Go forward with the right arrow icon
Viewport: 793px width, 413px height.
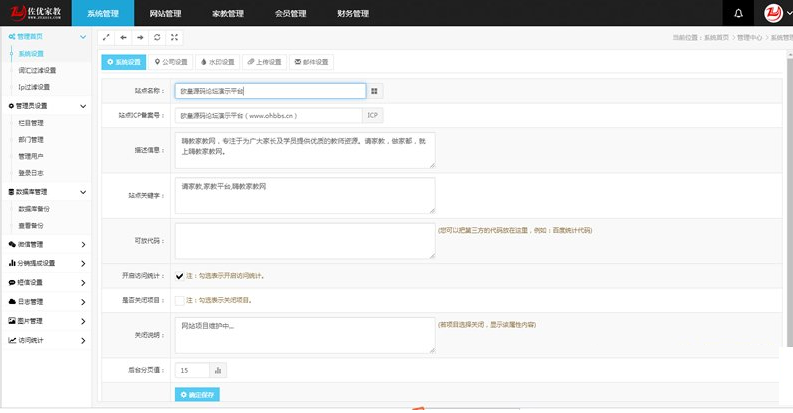point(140,37)
